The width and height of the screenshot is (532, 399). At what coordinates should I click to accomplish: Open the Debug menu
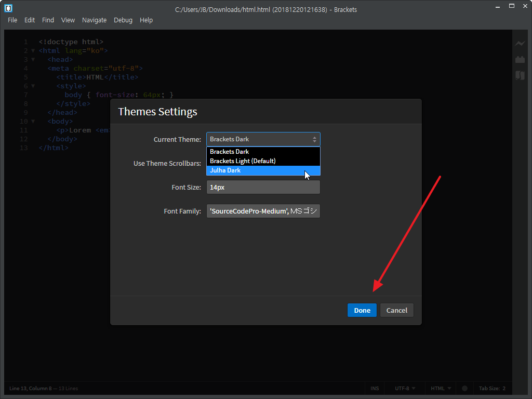click(x=123, y=20)
